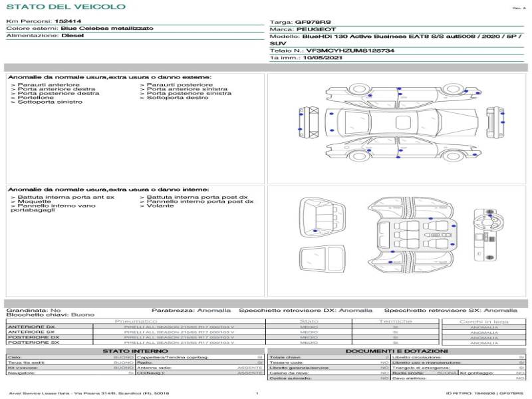Click 'Blue Celebes metallizzato' exterior color

point(107,28)
